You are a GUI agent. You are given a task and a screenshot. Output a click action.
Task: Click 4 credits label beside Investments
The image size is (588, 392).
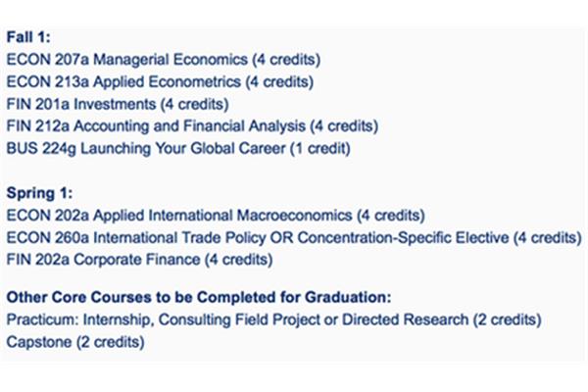coord(194,104)
